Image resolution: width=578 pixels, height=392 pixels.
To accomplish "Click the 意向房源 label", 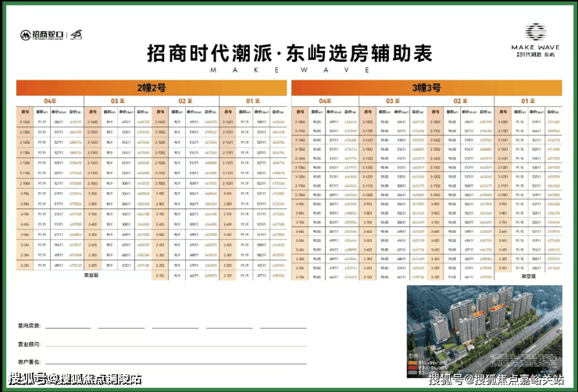I will (x=29, y=326).
